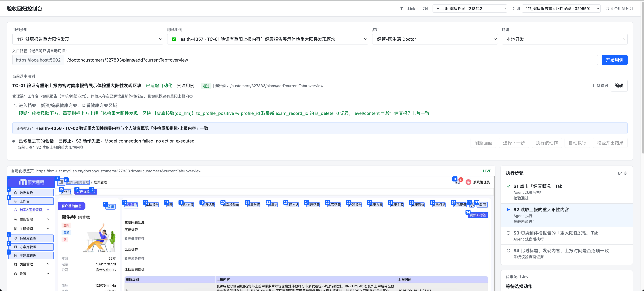Viewport: 644px width, 291px height.
Task: Select the S4 step circle marker
Action: [x=508, y=251]
